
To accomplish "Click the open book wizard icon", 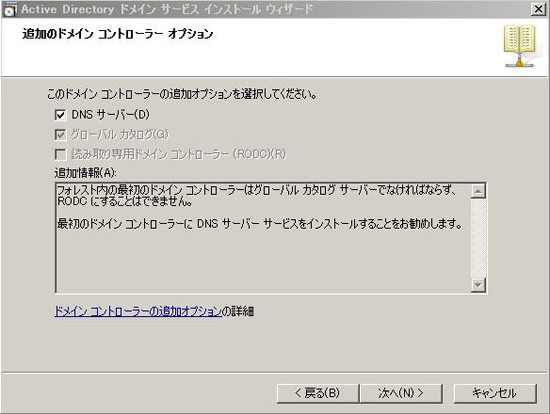I will (x=519, y=46).
